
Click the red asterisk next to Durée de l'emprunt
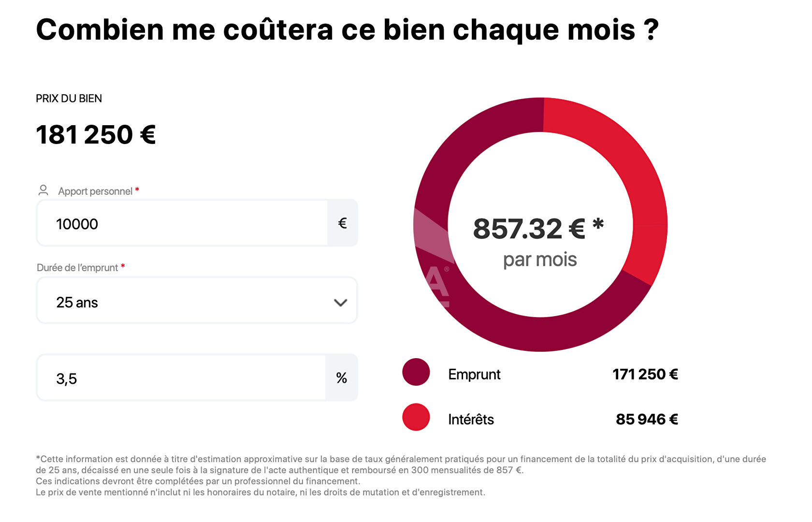pos(123,267)
